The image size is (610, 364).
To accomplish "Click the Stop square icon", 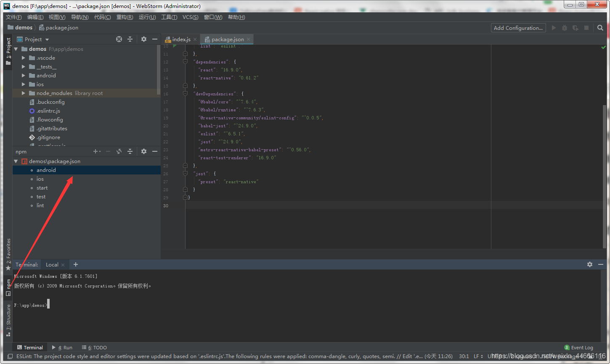I will coord(586,28).
